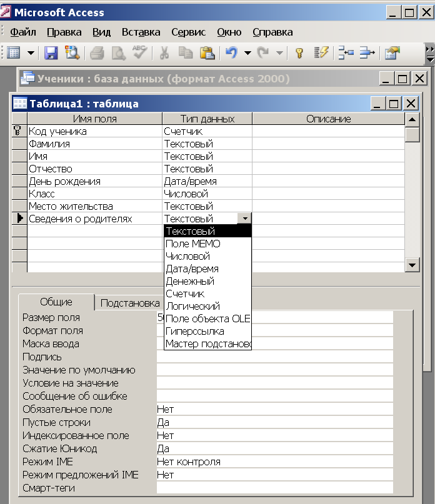The image size is (435, 504).
Task: Click the Индексированное поле value field
Action: (x=275, y=435)
